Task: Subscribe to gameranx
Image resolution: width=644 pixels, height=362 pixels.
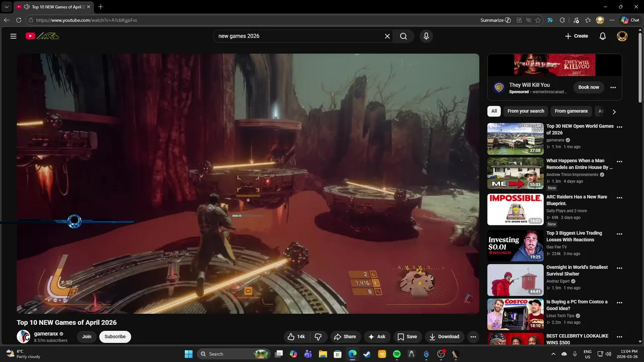Action: 115,337
